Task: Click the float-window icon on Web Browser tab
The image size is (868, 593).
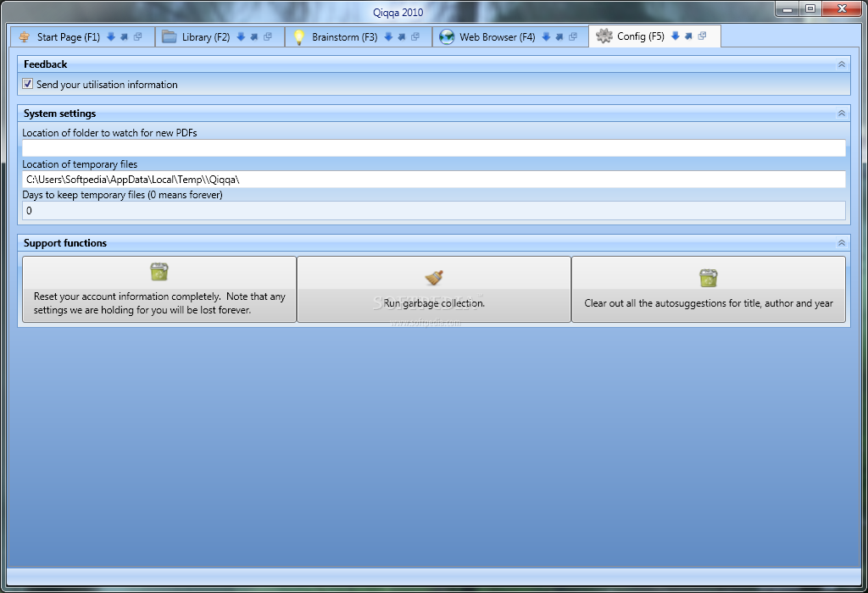Action: click(573, 36)
